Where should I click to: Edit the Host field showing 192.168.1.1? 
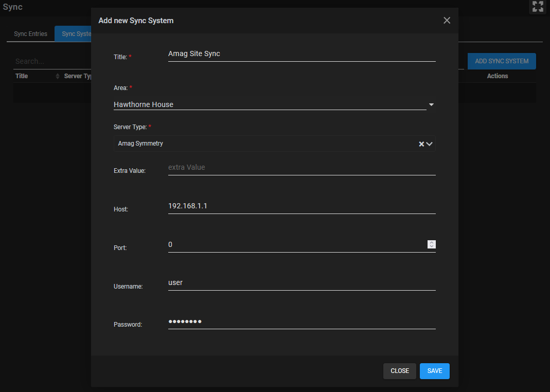pos(301,206)
